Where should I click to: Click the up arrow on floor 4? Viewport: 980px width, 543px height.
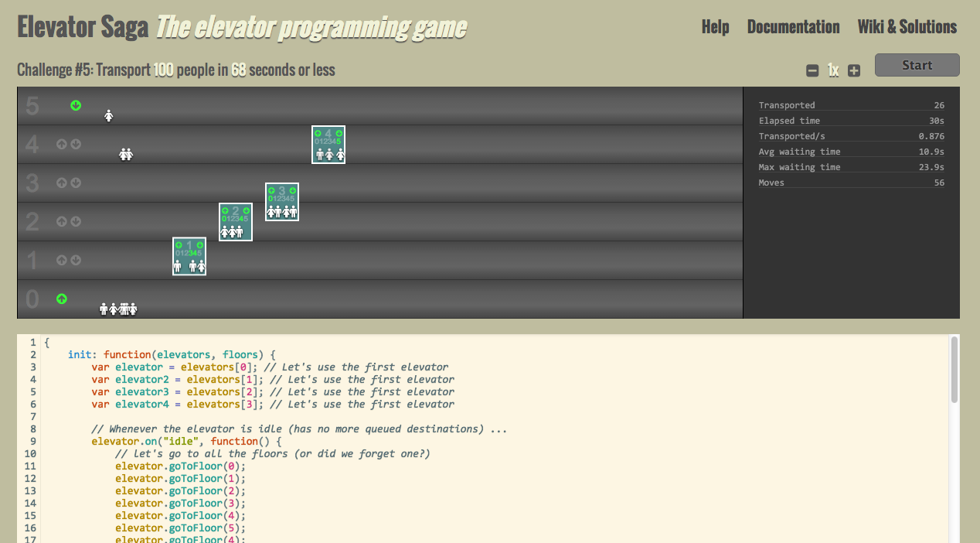tap(62, 144)
